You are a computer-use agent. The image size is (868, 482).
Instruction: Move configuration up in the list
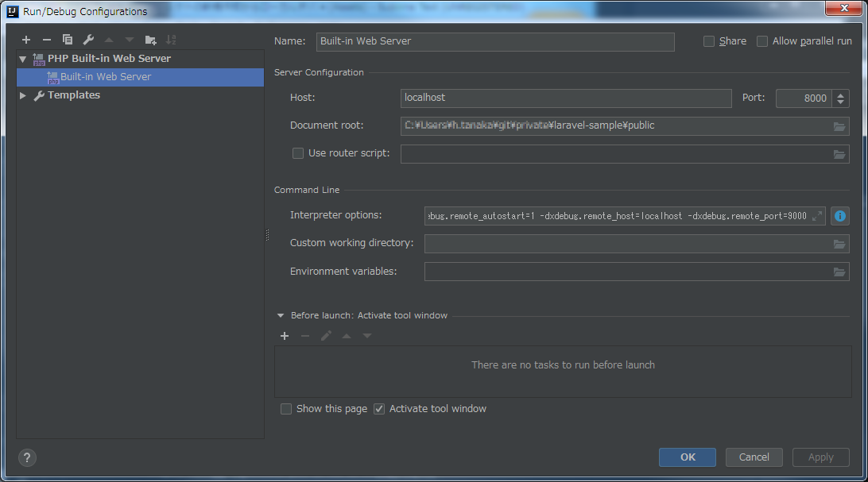pos(109,40)
